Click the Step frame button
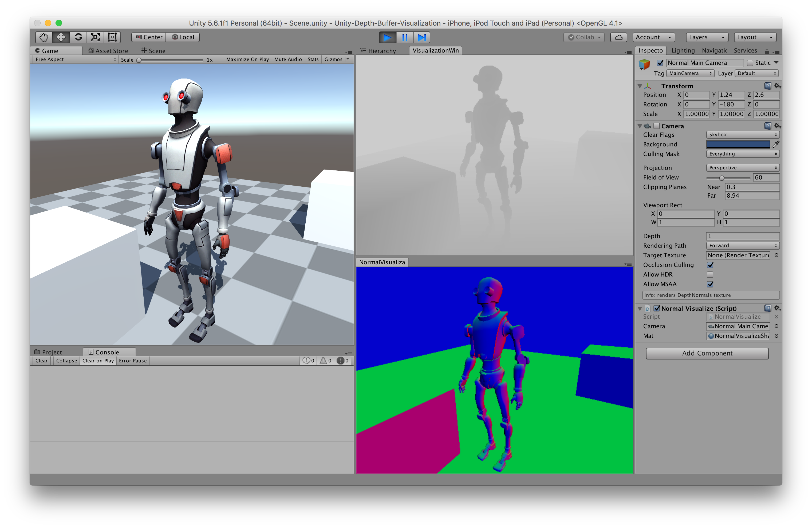This screenshot has width=812, height=528. tap(422, 37)
